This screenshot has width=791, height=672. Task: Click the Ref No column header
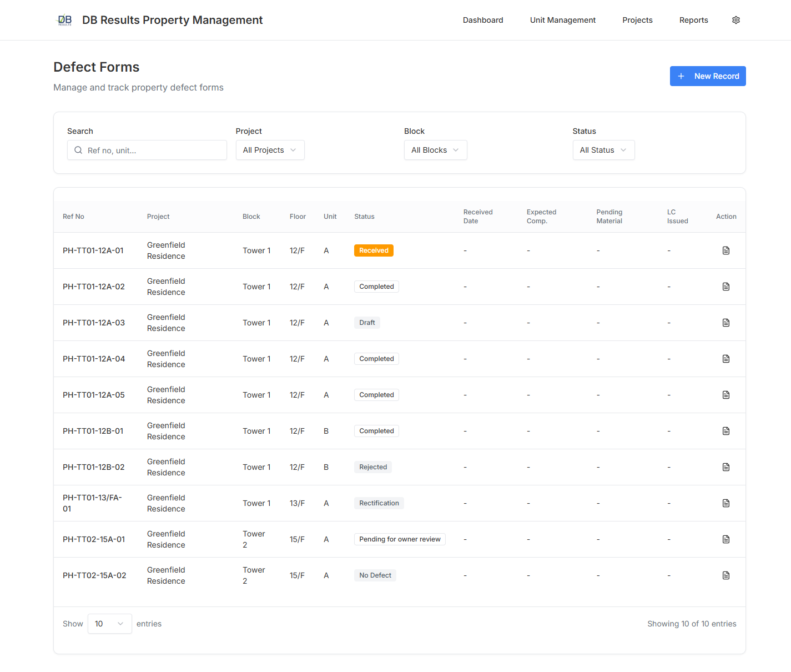[x=73, y=217]
